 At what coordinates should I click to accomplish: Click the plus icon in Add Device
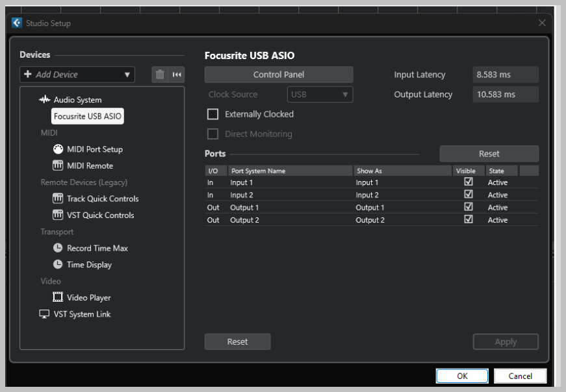pos(28,74)
